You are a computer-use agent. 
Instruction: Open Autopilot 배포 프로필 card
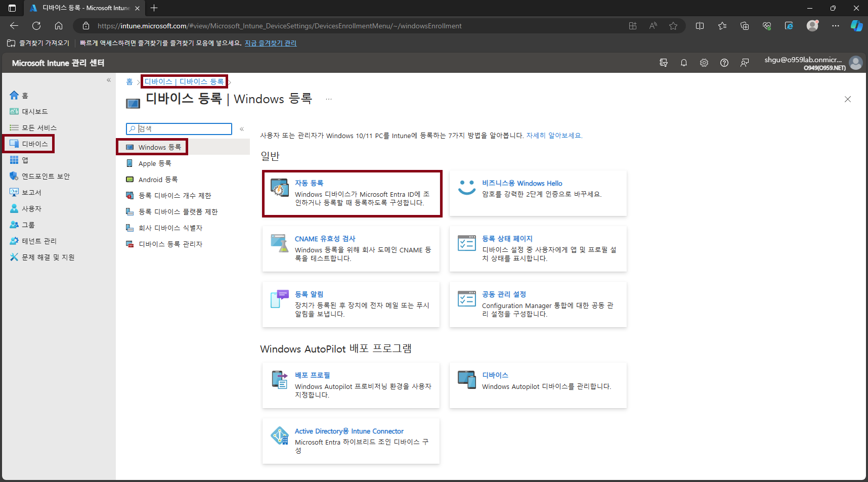[x=351, y=385]
